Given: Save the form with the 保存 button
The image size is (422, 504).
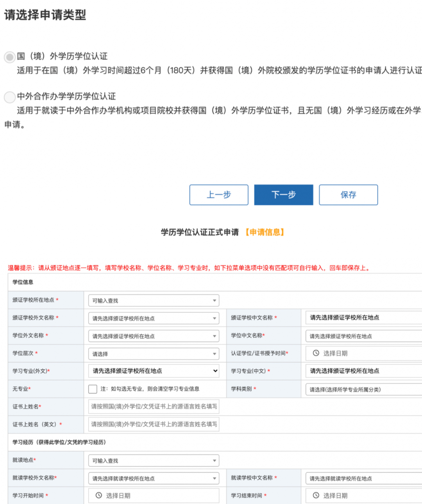Looking at the screenshot, I should tap(348, 195).
